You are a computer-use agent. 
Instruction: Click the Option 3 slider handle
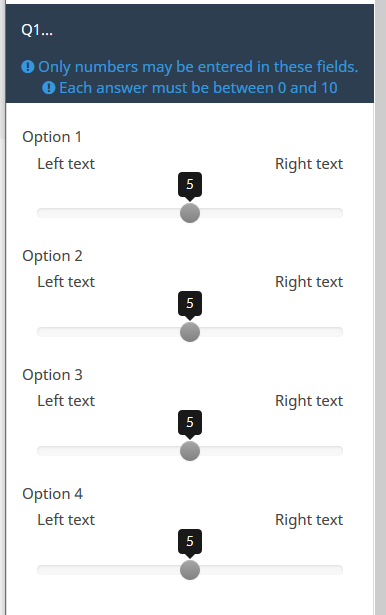click(x=190, y=451)
